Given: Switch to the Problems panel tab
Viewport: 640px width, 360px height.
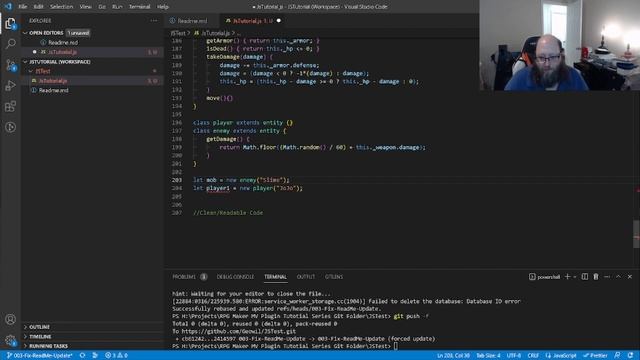Looking at the screenshot, I should pos(189,277).
